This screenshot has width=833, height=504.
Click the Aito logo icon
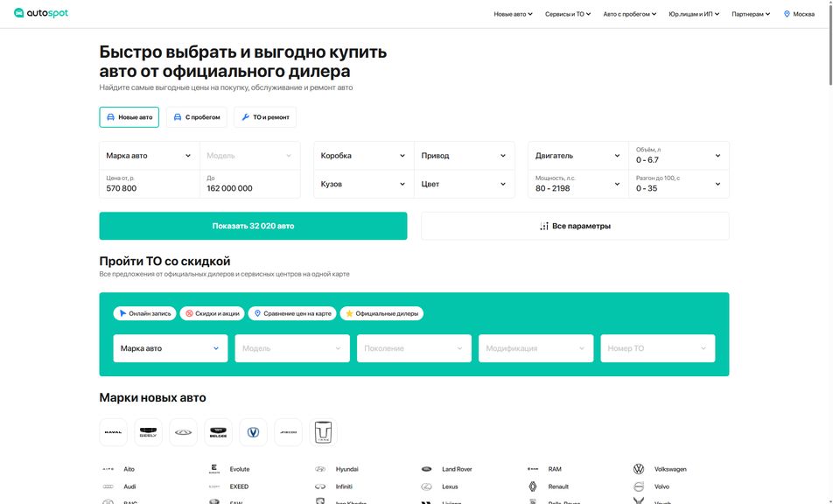tap(108, 469)
